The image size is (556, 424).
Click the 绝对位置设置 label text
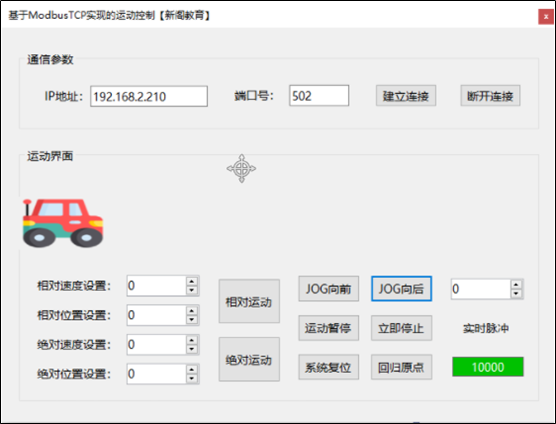[74, 374]
